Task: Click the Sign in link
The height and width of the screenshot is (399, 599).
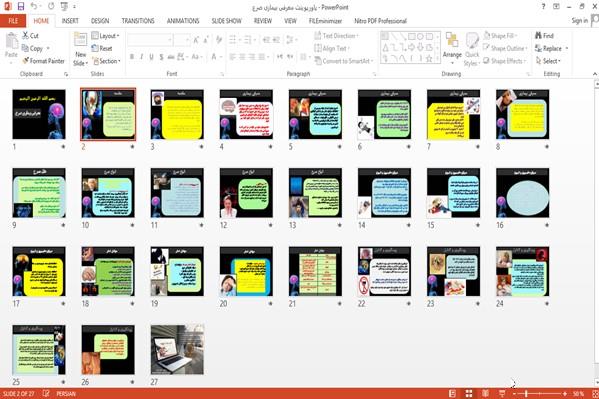Action: tap(580, 21)
